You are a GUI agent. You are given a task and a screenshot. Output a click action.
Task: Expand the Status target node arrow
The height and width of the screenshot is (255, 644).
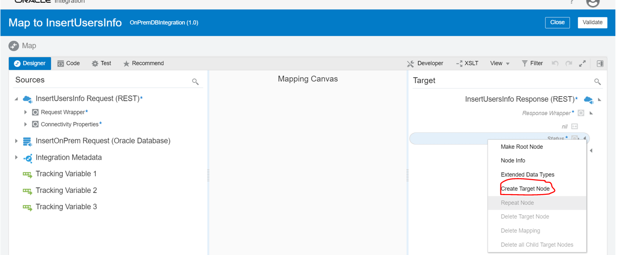[x=585, y=138]
